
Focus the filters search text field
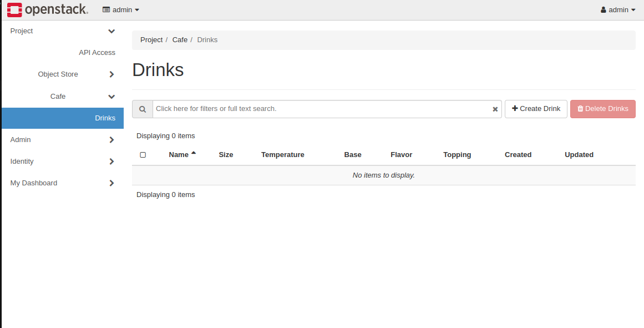(x=322, y=109)
